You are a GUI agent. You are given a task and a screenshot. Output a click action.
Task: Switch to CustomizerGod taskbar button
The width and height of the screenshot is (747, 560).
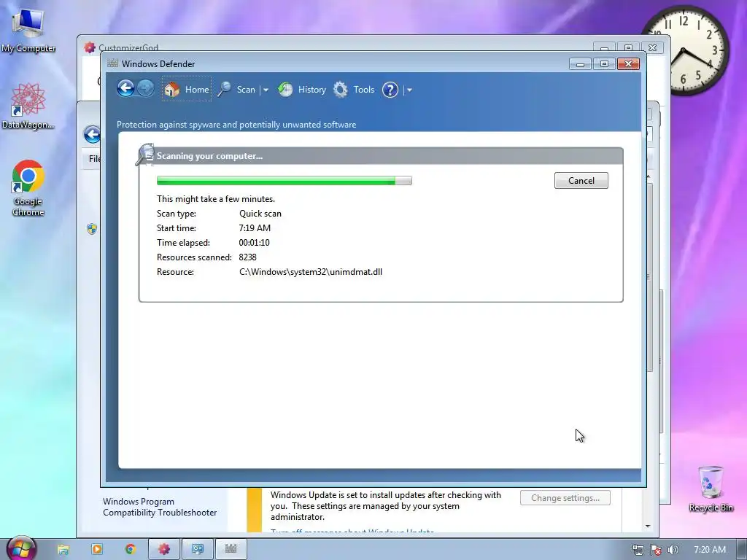pos(164,550)
